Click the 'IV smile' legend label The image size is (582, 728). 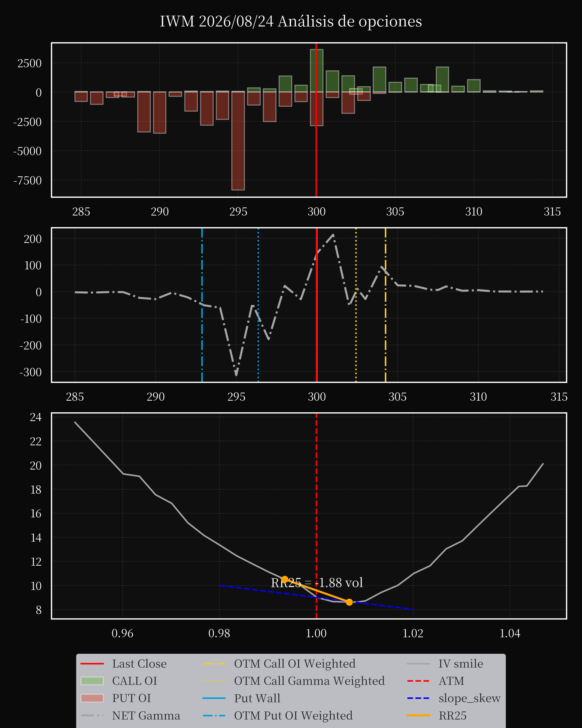click(x=461, y=663)
